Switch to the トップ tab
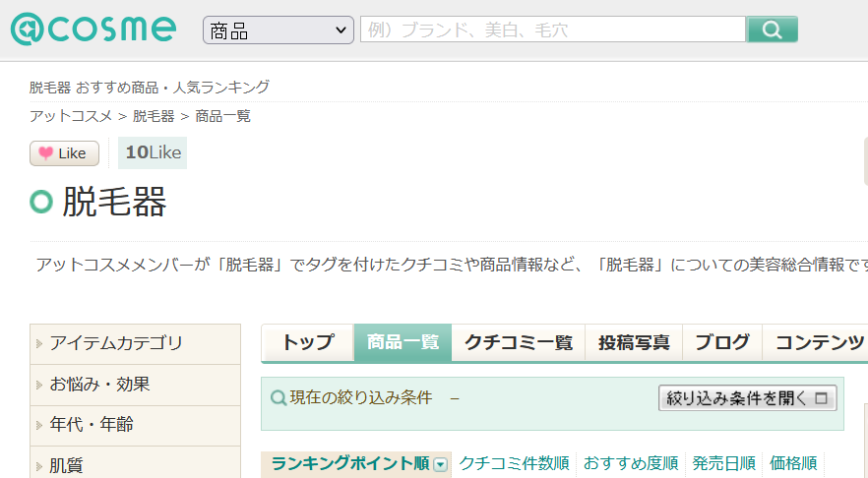The image size is (868, 478). point(307,342)
